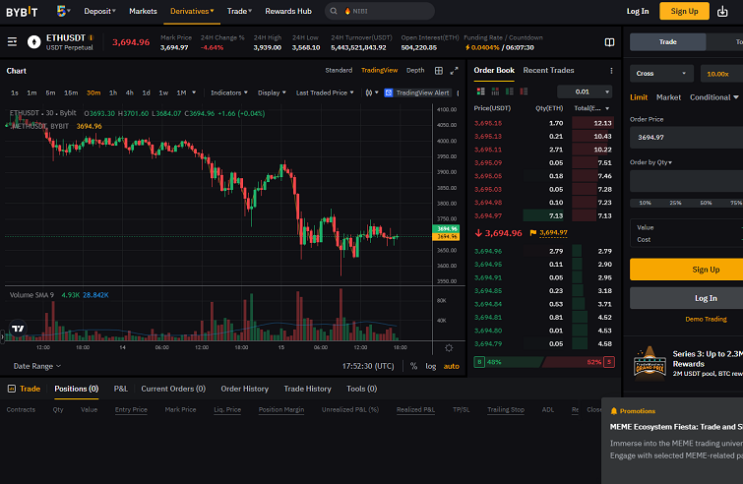
Task: Open the chart layout grid icon
Action: tap(439, 71)
